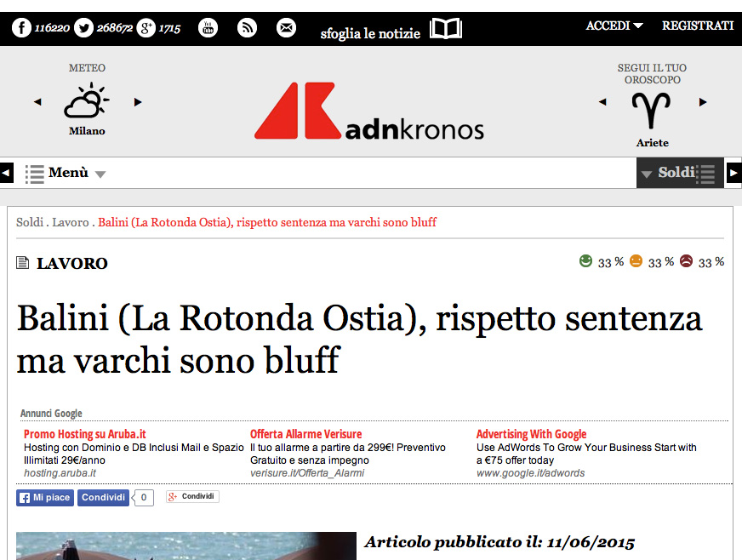This screenshot has height=560, width=742.
Task: Open the YouTube channel icon
Action: pyautogui.click(x=208, y=28)
